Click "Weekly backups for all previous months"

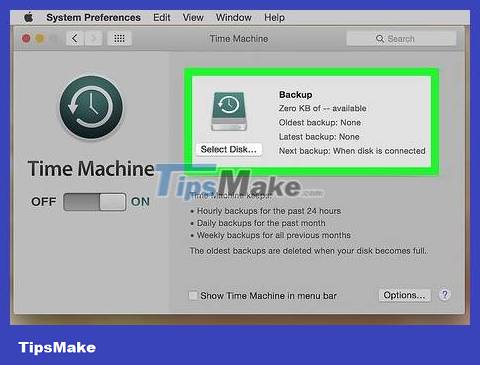click(274, 235)
